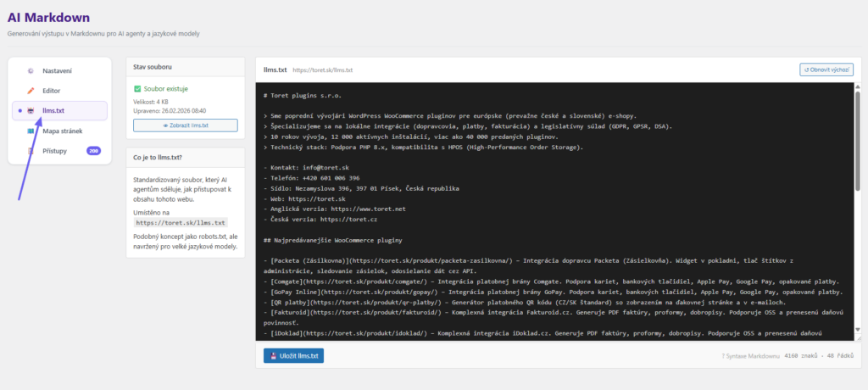Click the 'Anglická verzia: https://www.toret.net' line
This screenshot has height=390, width=868.
[x=334, y=209]
